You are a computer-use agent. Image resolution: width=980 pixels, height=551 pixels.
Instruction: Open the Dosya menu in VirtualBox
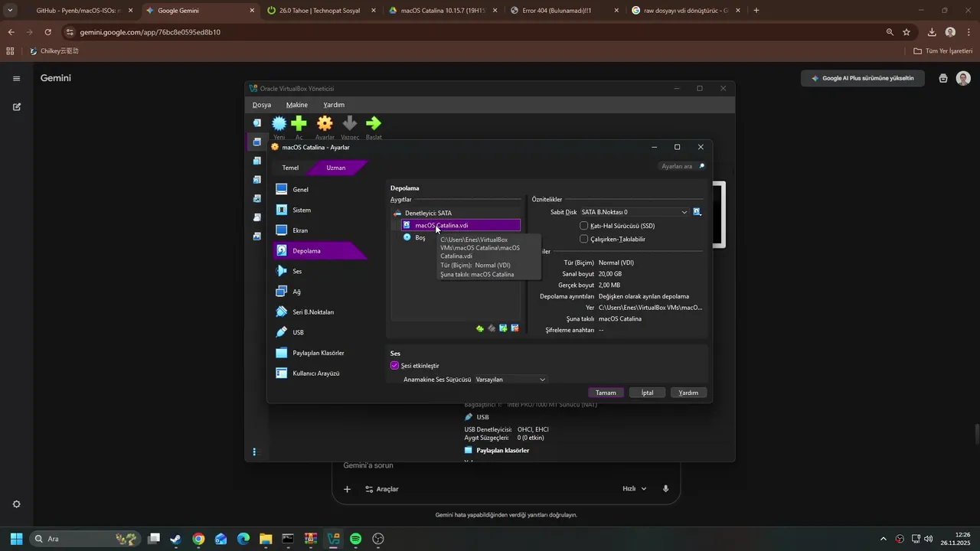point(262,105)
